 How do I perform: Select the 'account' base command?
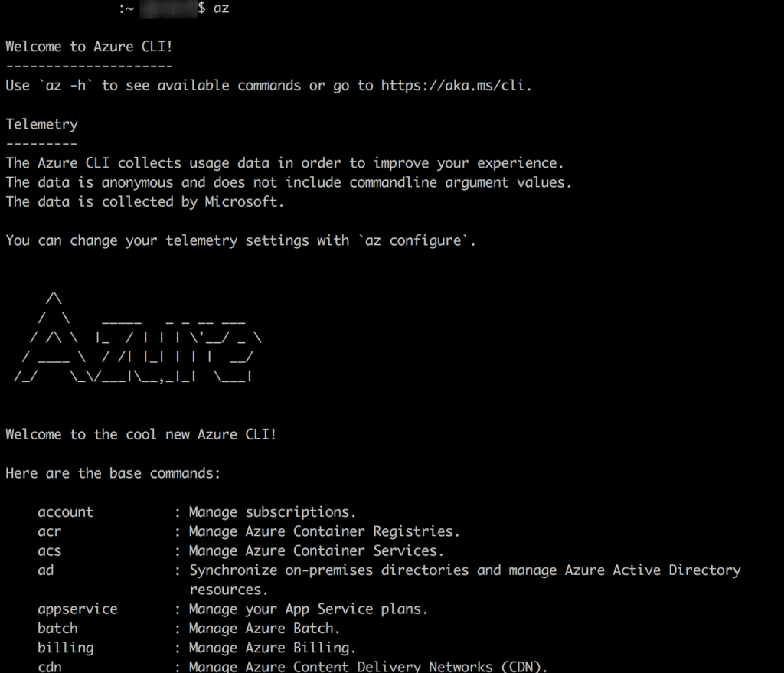click(65, 512)
